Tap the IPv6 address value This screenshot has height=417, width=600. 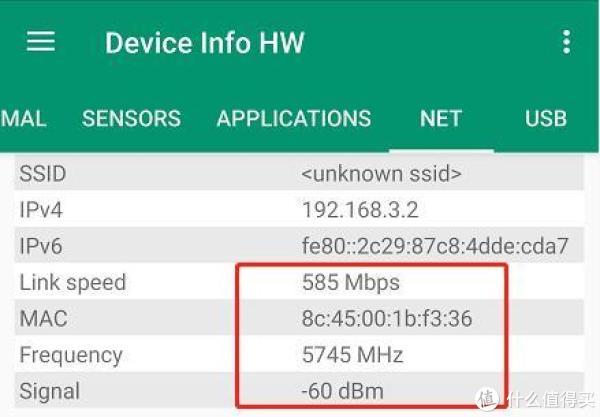(435, 246)
